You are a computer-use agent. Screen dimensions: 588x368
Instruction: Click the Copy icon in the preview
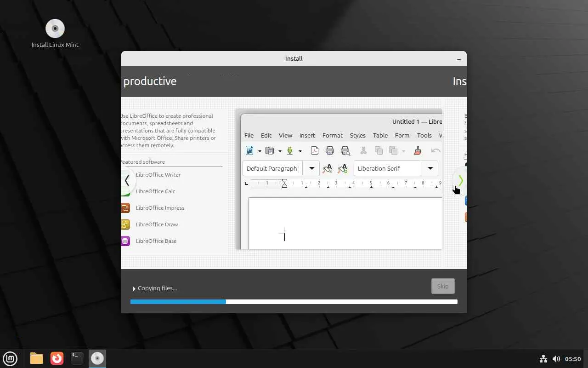[379, 150]
